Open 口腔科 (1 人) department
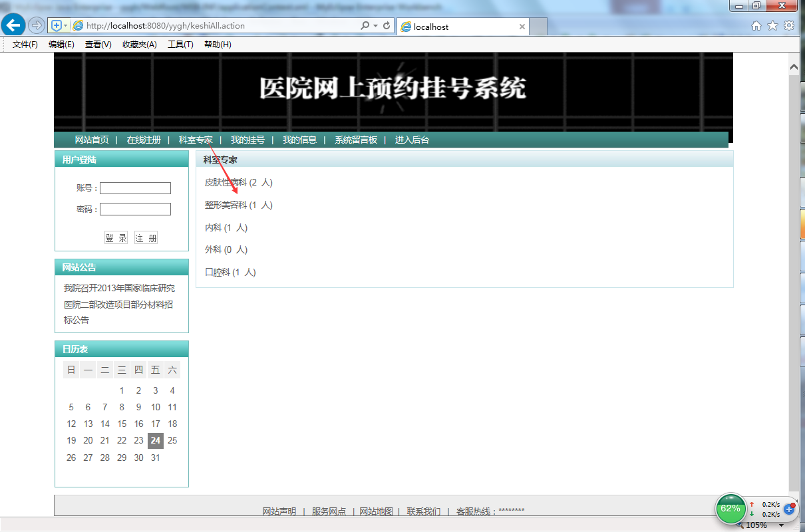805x532 pixels. point(230,272)
